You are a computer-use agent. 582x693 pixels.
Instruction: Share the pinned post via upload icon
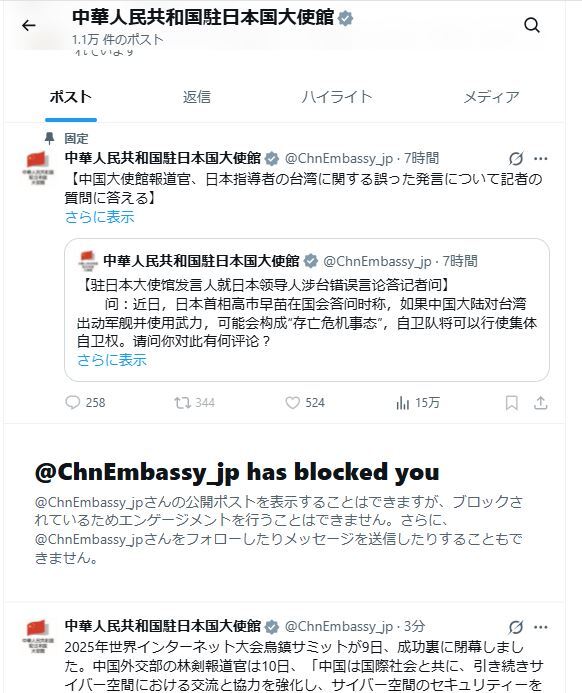(x=540, y=403)
